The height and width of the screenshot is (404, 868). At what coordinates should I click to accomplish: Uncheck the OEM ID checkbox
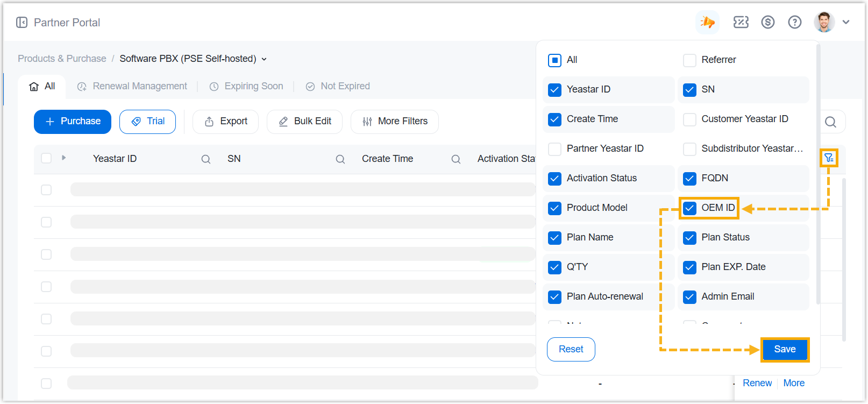689,208
